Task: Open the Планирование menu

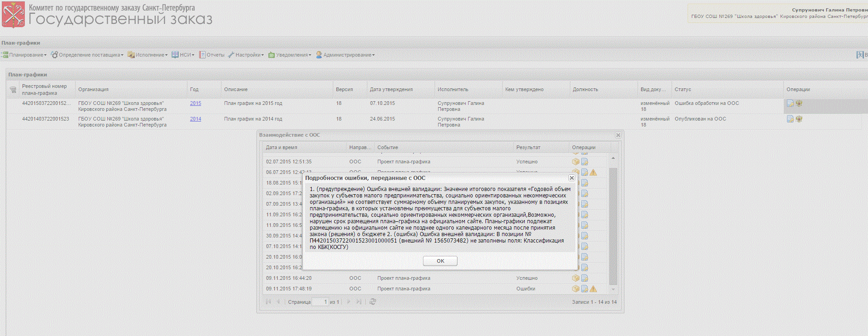Action: (x=24, y=55)
